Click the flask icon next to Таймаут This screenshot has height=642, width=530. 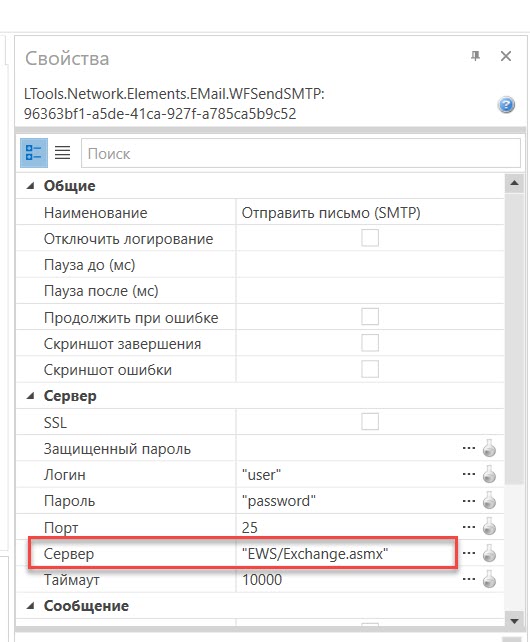[489, 580]
